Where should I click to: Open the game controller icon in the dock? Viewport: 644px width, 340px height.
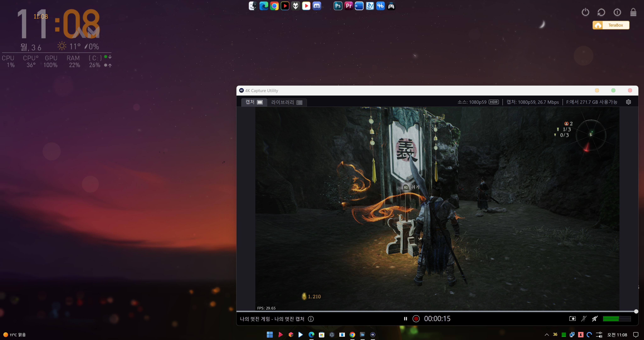tap(391, 6)
